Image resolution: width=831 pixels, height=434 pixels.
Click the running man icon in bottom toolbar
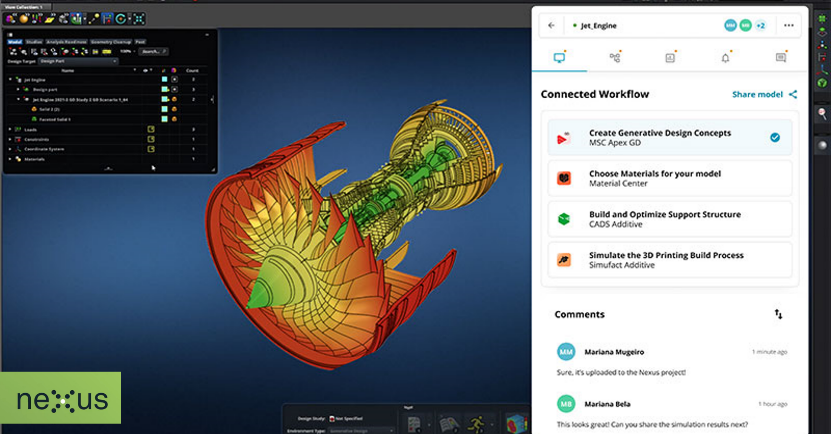coord(476,425)
